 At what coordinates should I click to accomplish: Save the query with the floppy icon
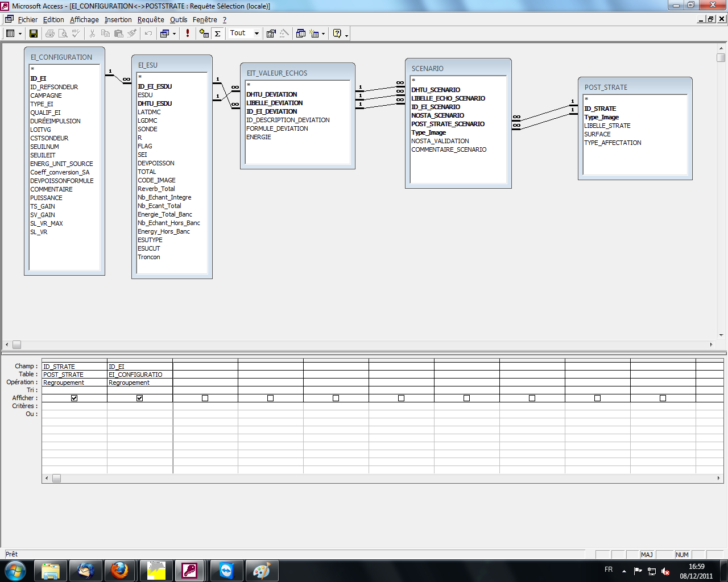tap(34, 34)
